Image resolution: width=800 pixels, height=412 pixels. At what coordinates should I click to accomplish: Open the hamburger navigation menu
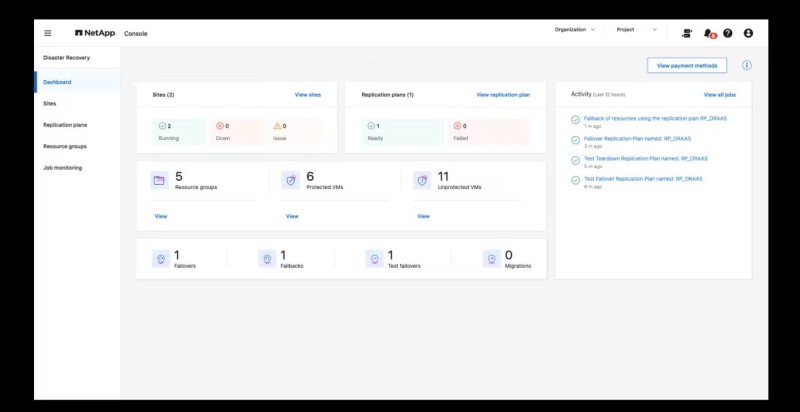[47, 32]
